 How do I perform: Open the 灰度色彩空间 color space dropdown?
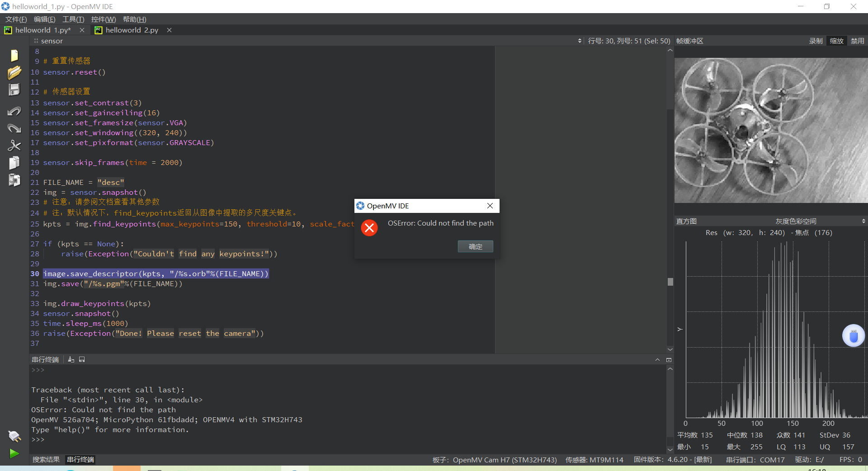(x=820, y=221)
